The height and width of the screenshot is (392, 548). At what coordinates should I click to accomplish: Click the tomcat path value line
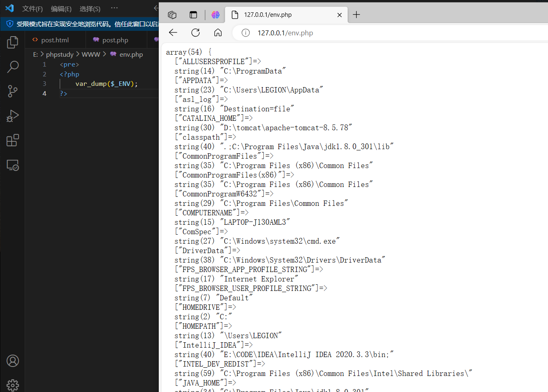coord(263,128)
